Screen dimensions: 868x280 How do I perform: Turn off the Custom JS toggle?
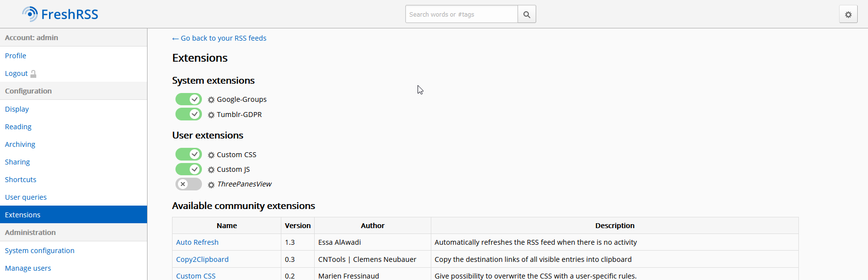189,169
